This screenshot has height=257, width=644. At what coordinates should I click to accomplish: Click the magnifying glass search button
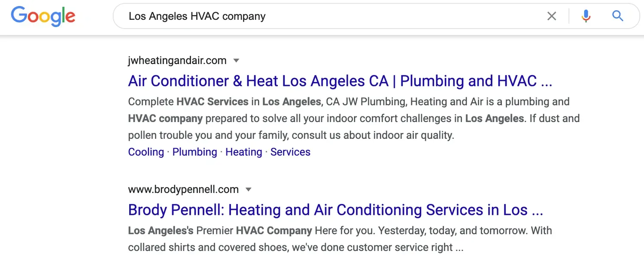click(617, 16)
